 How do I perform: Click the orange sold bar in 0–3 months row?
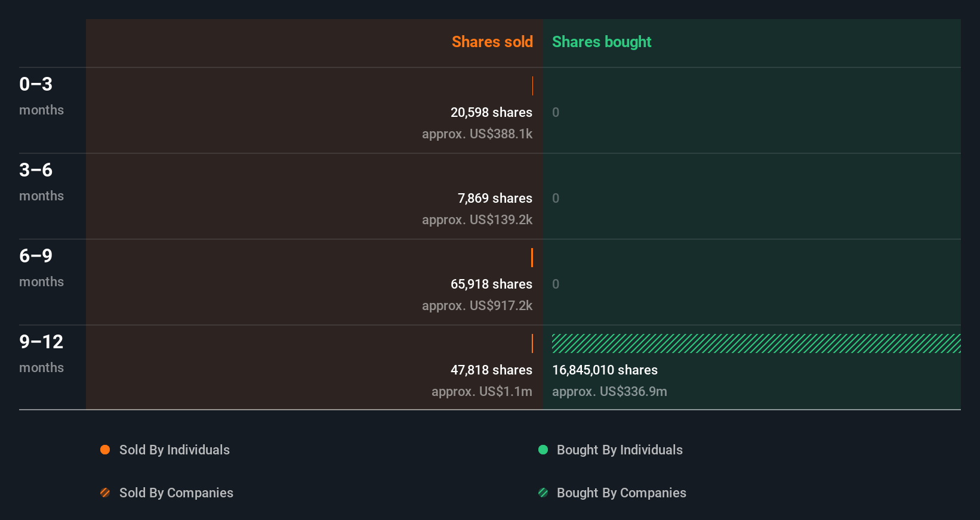tap(532, 86)
